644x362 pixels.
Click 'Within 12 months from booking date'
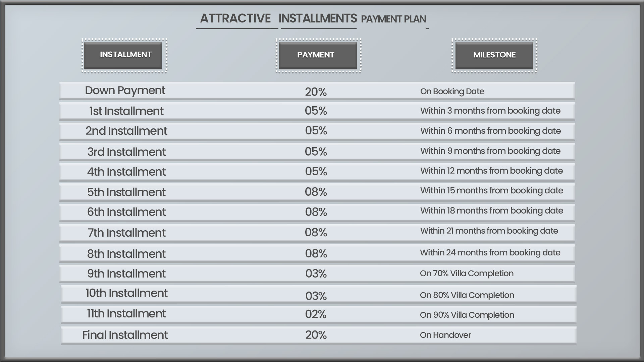(x=491, y=171)
